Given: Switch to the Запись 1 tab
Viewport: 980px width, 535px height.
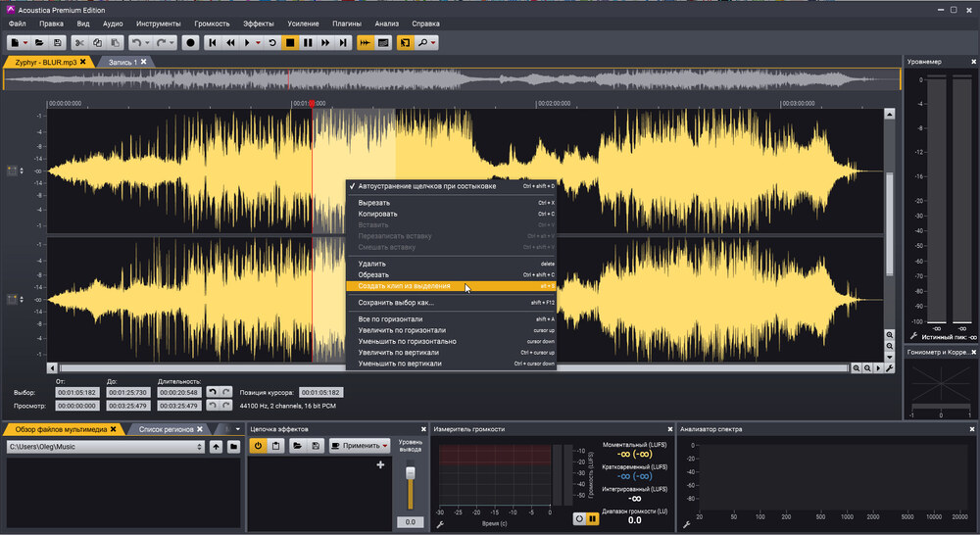Looking at the screenshot, I should click(122, 62).
